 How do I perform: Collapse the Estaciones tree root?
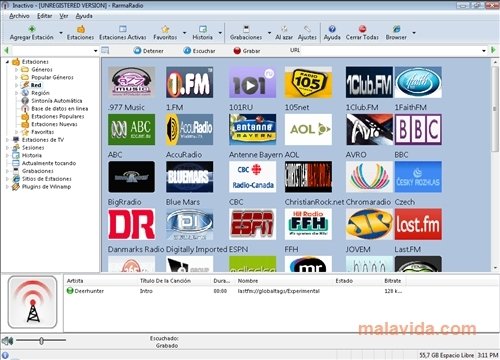pyautogui.click(x=7, y=62)
